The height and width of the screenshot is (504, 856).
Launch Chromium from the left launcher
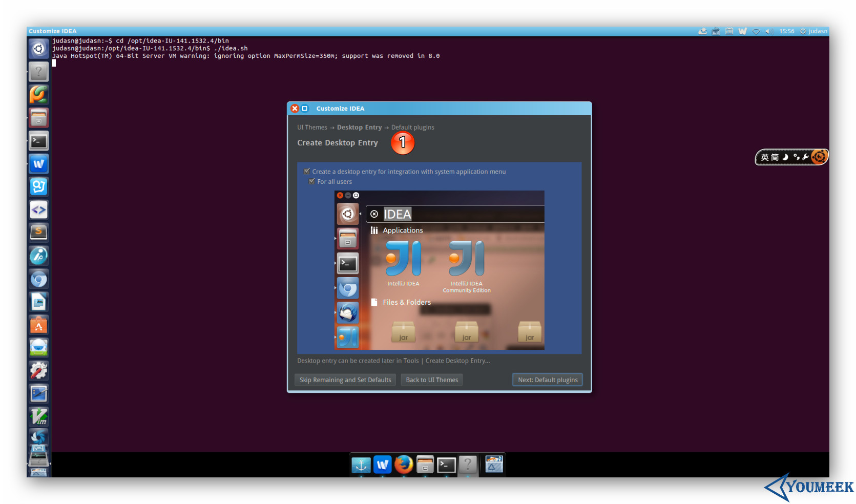38,279
